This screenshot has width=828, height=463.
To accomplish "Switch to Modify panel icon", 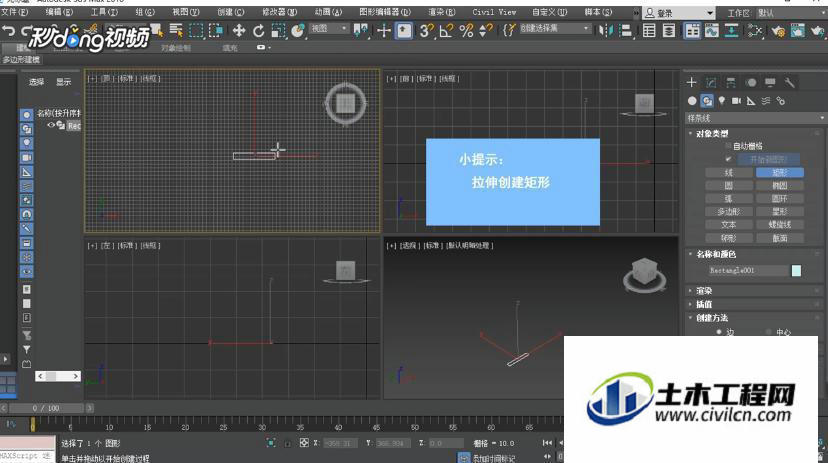I will [711, 82].
